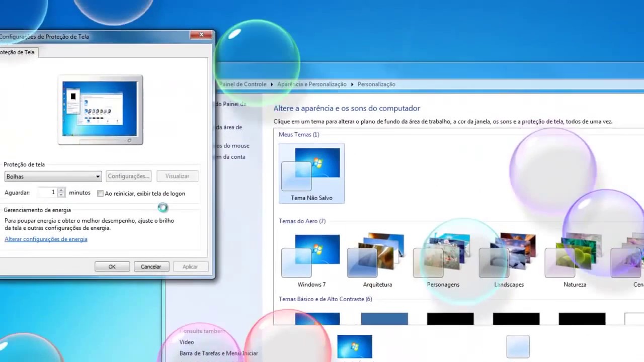This screenshot has width=644, height=362.
Task: Select the first blue basic theme
Action: pos(317,319)
